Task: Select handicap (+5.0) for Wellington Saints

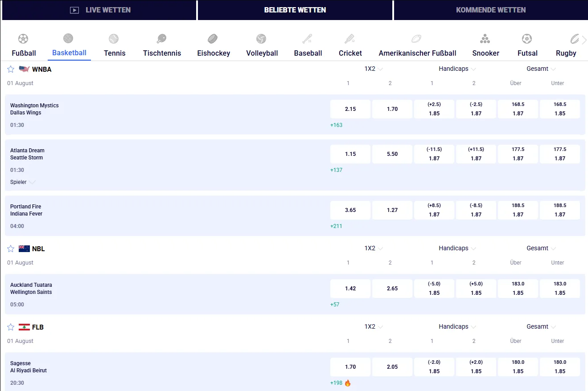Action: coord(476,289)
